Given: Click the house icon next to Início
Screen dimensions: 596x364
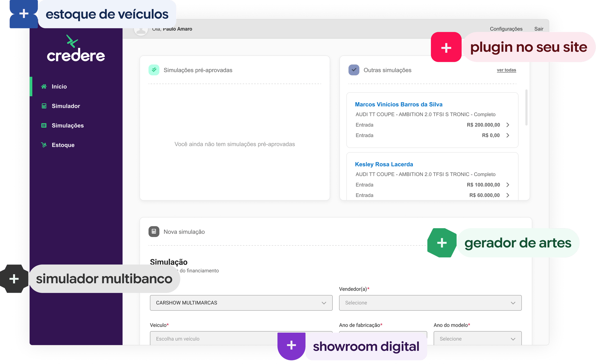Looking at the screenshot, I should (44, 86).
